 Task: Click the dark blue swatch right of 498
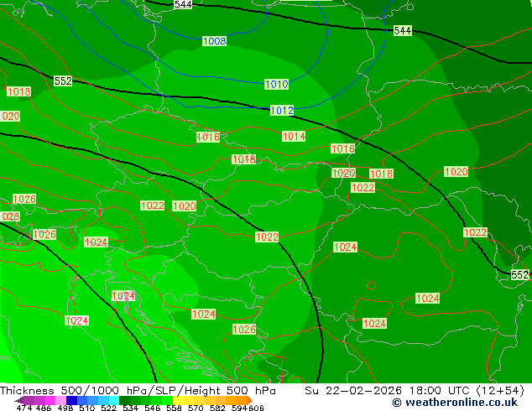[71, 400]
